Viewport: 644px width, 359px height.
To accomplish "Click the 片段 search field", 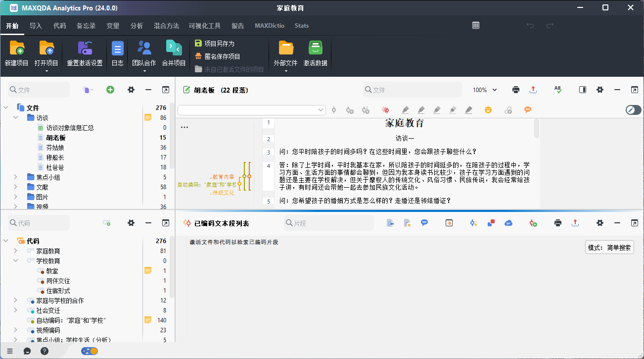I will [328, 223].
